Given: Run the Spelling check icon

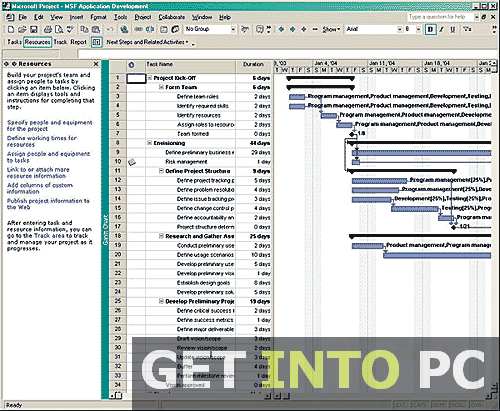Looking at the screenshot, I should pyautogui.click(x=70, y=29).
